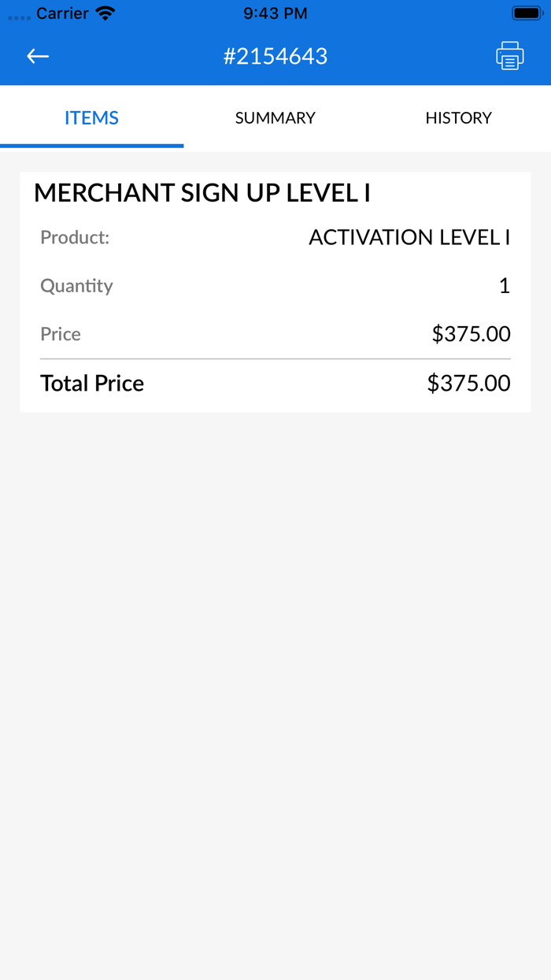Select the Total Price row
The height and width of the screenshot is (980, 551).
point(275,383)
